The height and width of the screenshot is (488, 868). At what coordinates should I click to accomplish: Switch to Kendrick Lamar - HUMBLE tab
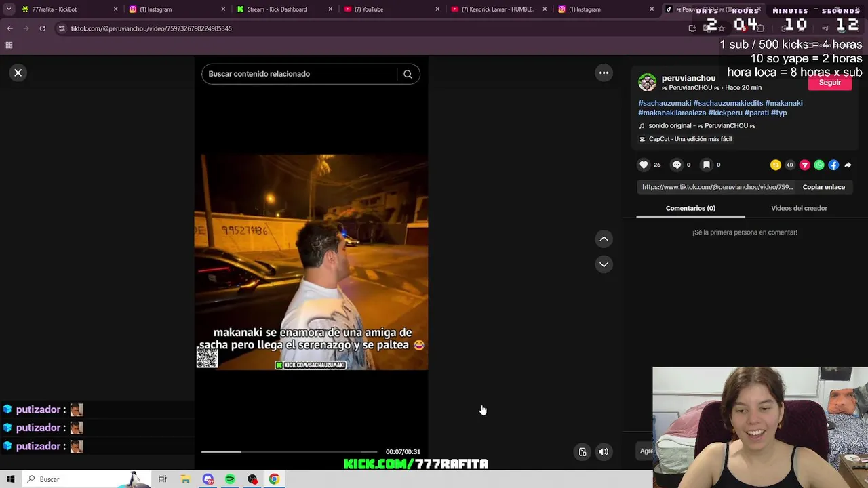pyautogui.click(x=497, y=9)
